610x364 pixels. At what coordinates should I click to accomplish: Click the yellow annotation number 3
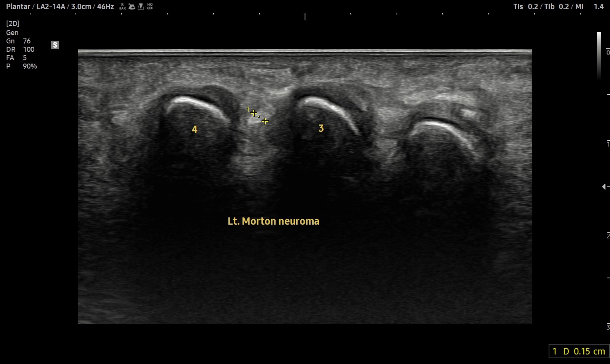[321, 128]
